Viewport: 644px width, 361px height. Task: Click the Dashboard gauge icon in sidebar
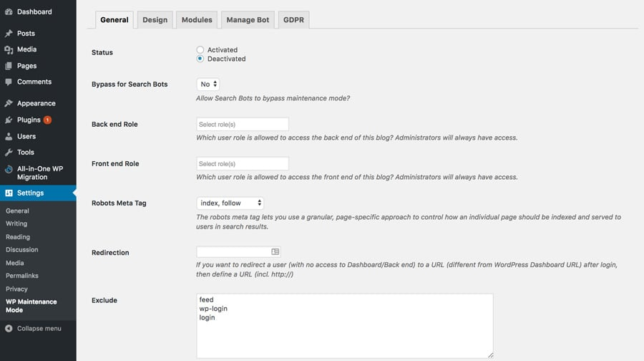(x=9, y=12)
